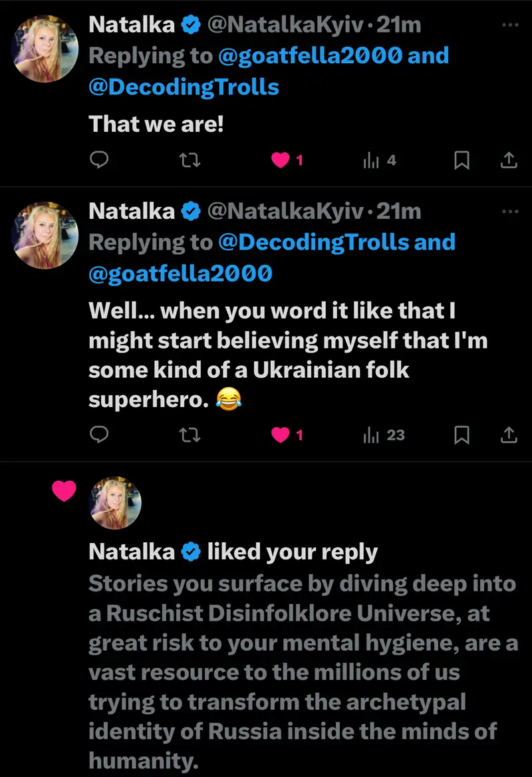
Task: Share the Ukrainian folk superhero tweet
Action: 508,434
